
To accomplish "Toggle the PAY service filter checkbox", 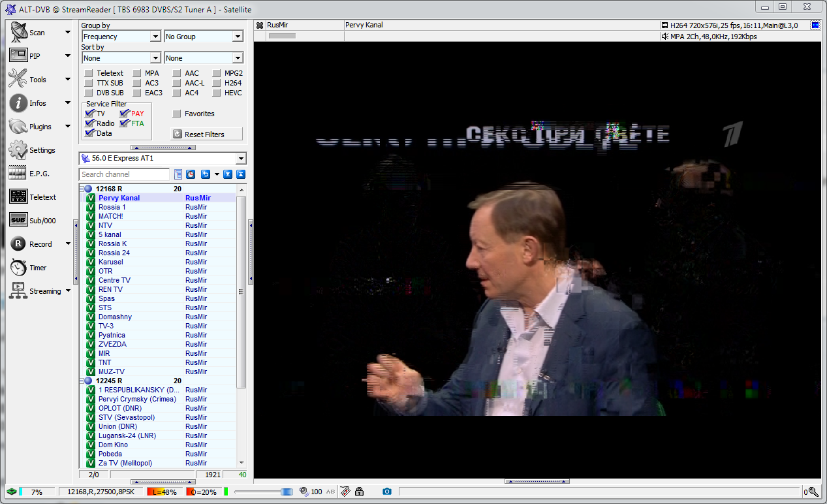I will pyautogui.click(x=124, y=114).
